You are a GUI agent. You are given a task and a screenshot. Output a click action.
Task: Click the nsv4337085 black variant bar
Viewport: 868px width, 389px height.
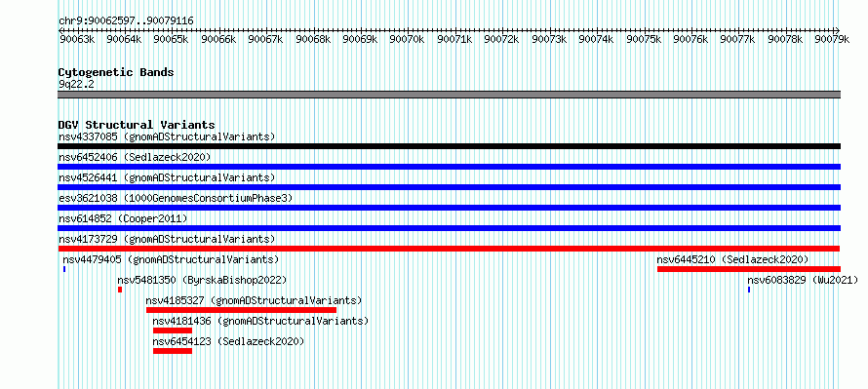click(449, 146)
